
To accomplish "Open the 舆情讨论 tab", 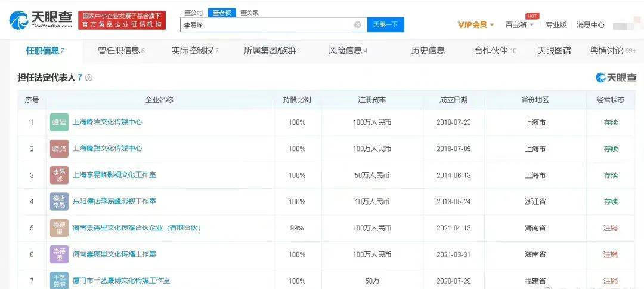I will [613, 51].
